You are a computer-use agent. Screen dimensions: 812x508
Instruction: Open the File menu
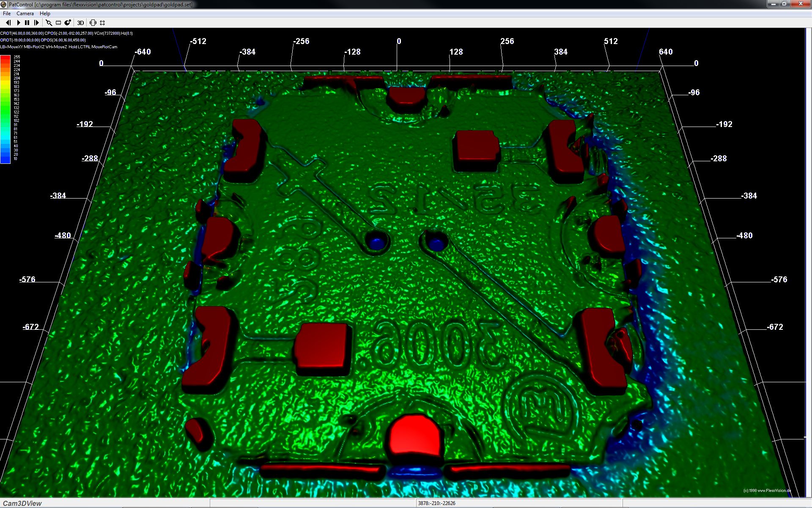[7, 14]
